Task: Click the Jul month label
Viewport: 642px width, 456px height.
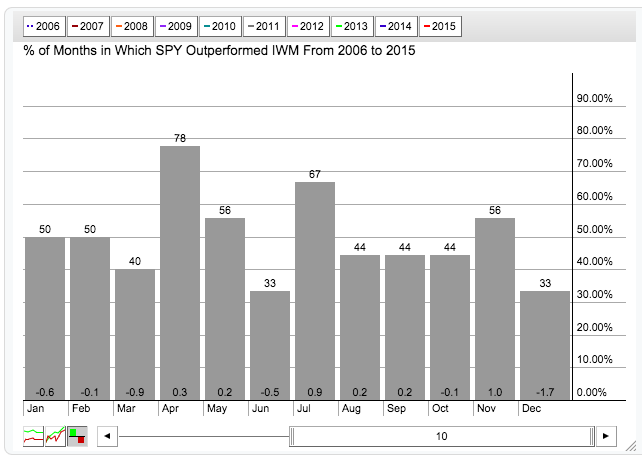Action: [x=304, y=409]
